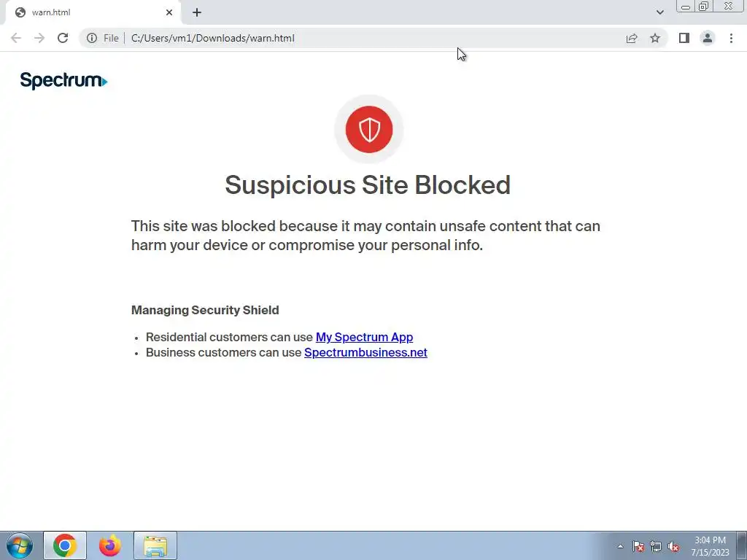This screenshot has width=747, height=560.
Task: Open a new tab with the plus button
Action: [x=197, y=12]
